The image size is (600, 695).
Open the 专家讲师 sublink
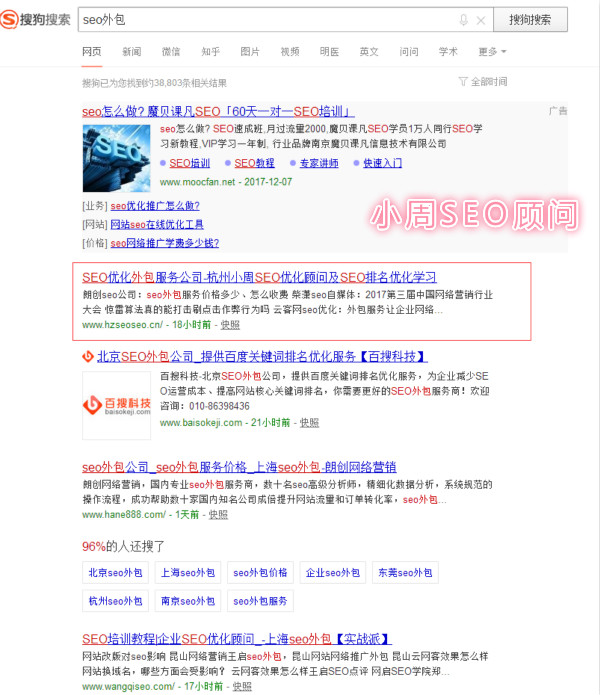pyautogui.click(x=319, y=163)
